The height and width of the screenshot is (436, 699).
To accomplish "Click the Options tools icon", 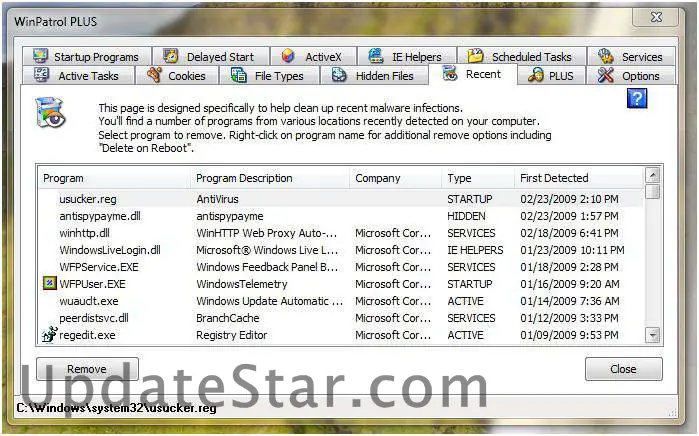I will pyautogui.click(x=606, y=75).
